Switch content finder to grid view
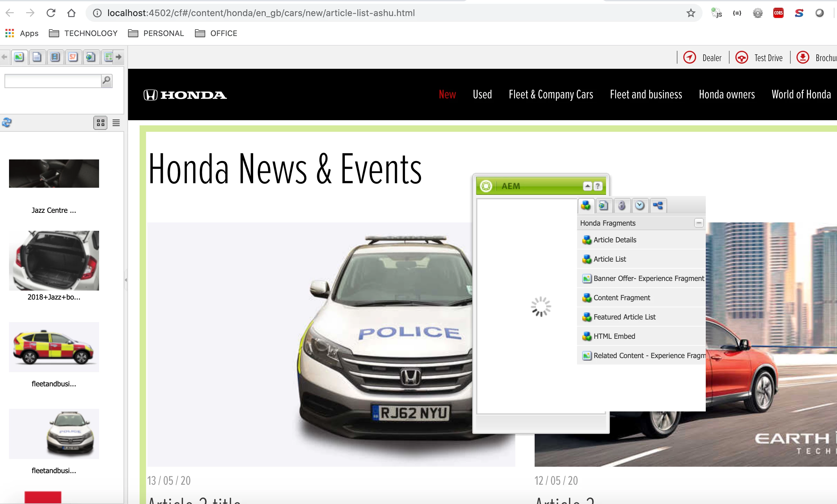This screenshot has height=504, width=837. tap(100, 123)
